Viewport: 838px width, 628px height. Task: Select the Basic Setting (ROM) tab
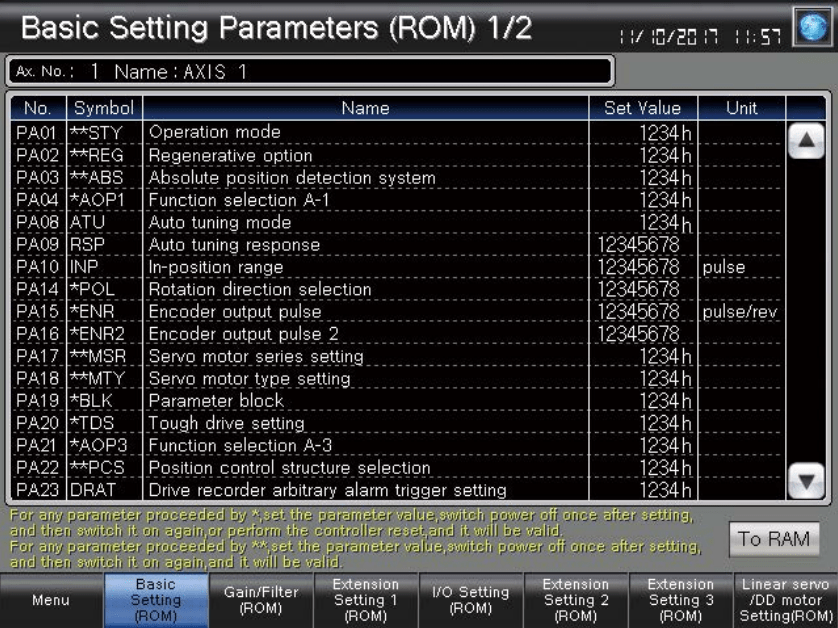pos(155,601)
